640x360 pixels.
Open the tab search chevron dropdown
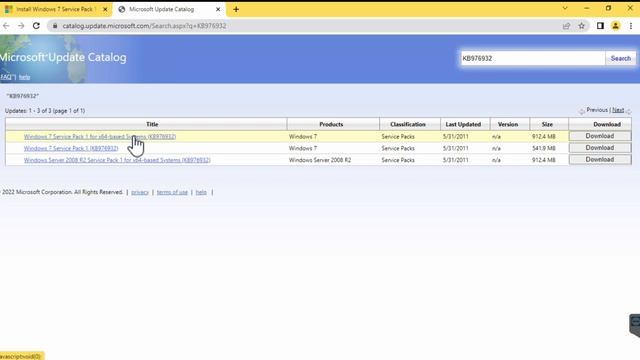(565, 8)
